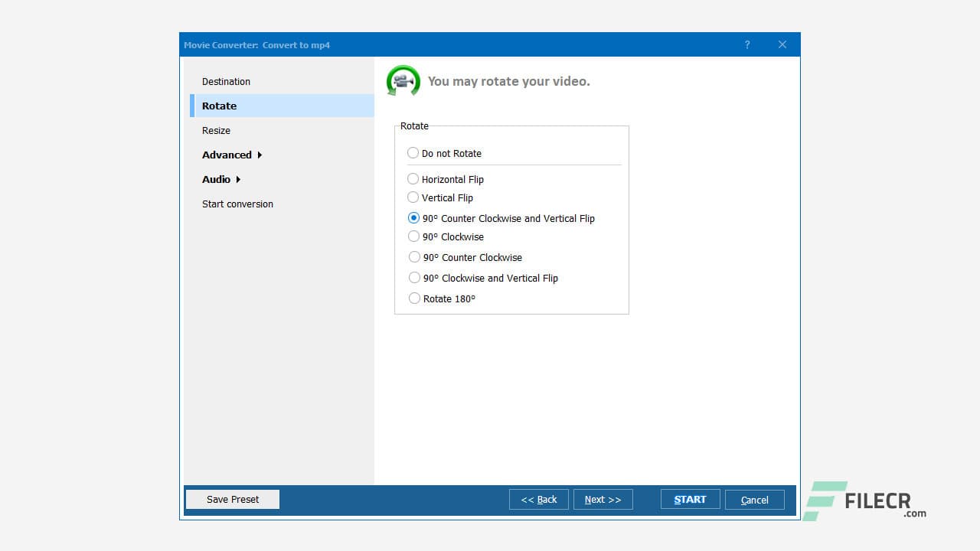Go to the Start conversion page

[x=237, y=204]
